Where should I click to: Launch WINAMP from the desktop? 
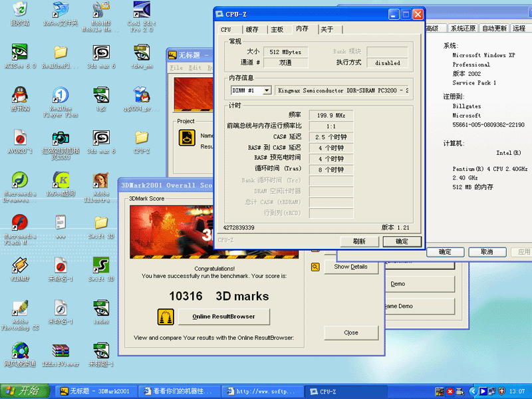point(20,269)
